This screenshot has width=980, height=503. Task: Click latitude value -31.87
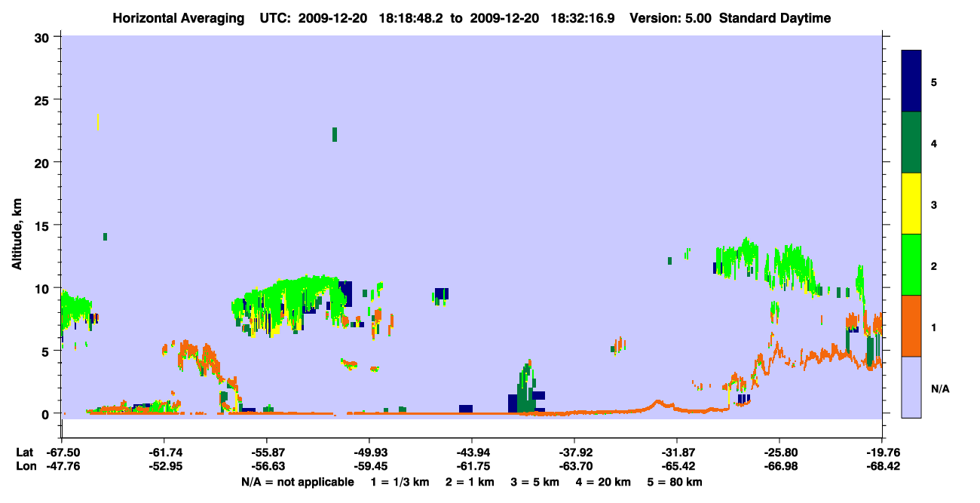click(677, 452)
